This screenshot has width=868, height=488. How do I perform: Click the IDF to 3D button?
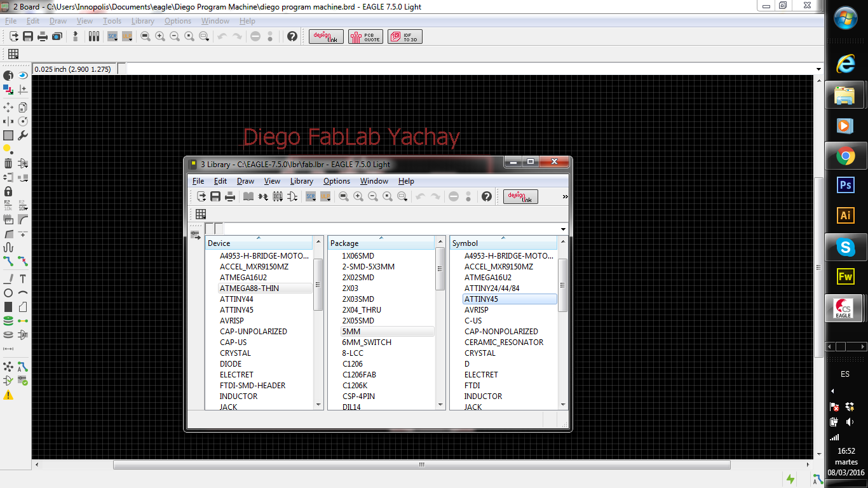click(405, 37)
